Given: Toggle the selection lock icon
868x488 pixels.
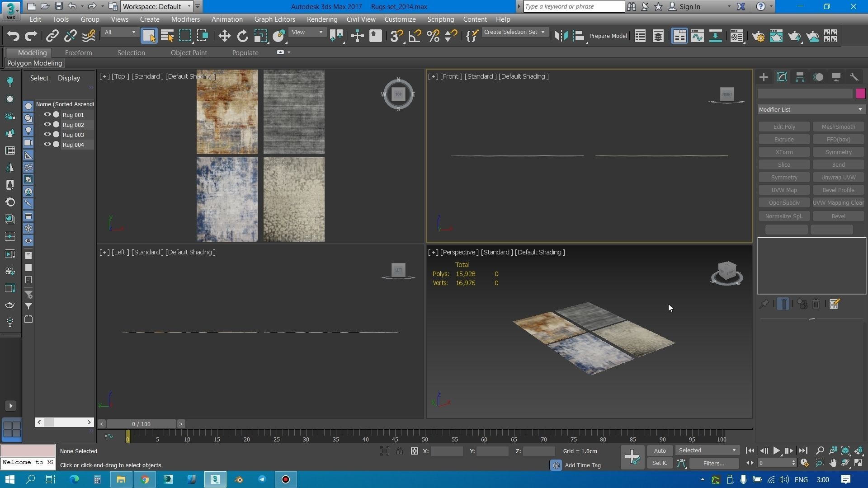Looking at the screenshot, I should (x=400, y=451).
